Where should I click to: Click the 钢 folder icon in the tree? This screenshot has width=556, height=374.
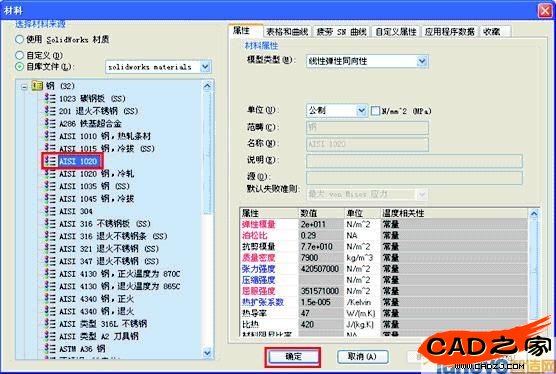[37, 85]
